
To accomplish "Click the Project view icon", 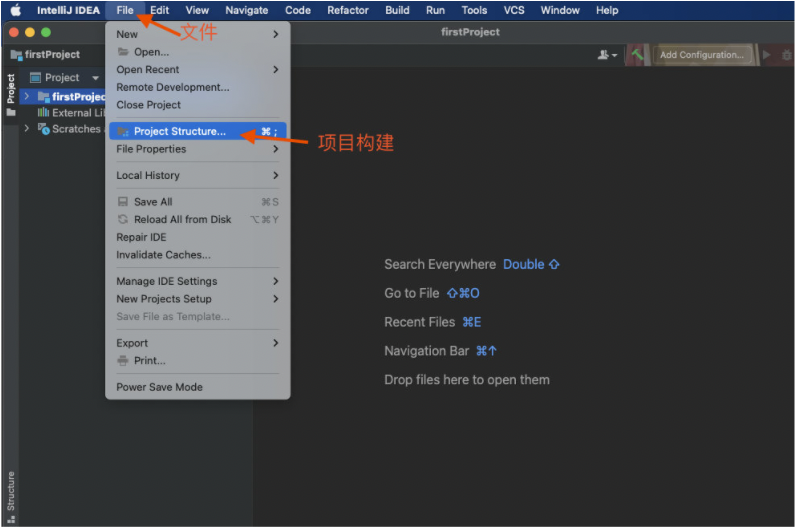I will coord(35,77).
